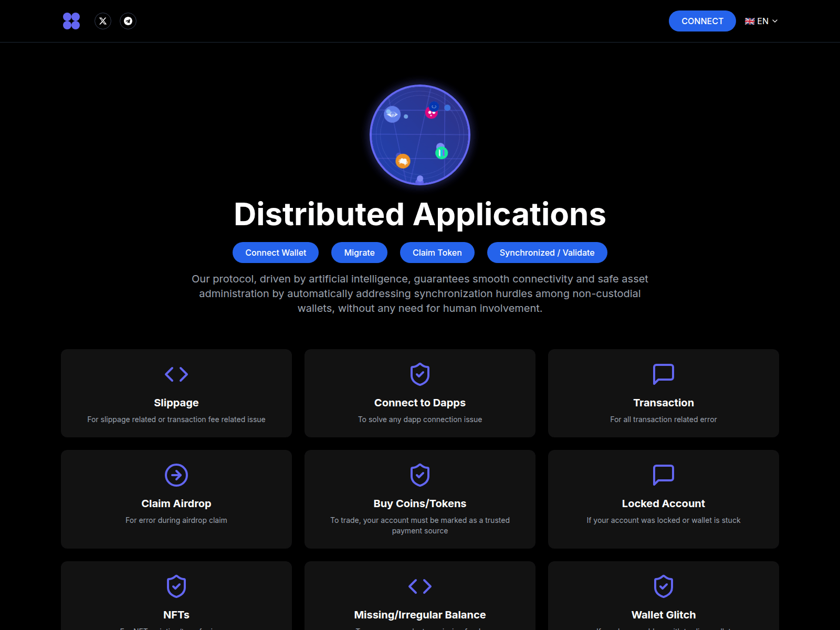
Task: Click 'To solve any dapp connection issue' text
Action: (420, 419)
